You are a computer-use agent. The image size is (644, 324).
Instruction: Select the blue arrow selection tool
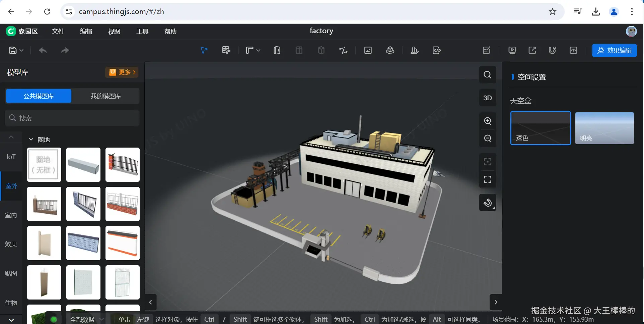coord(204,50)
